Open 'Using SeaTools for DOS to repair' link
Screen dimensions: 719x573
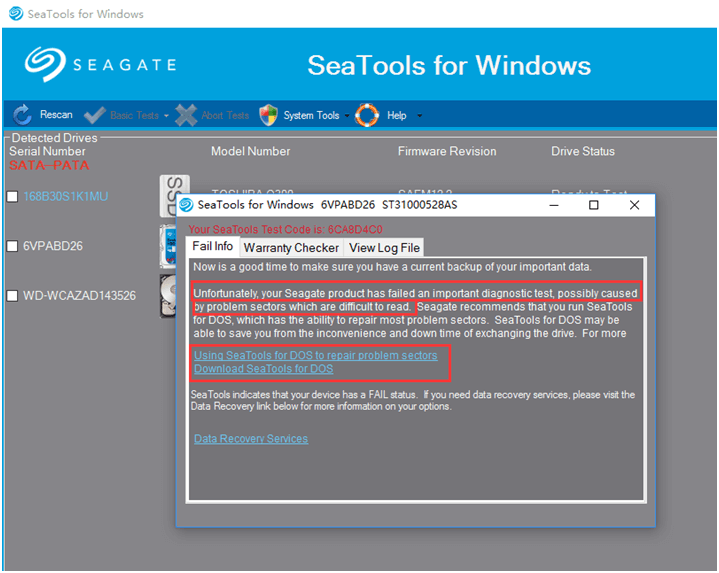[x=315, y=356]
